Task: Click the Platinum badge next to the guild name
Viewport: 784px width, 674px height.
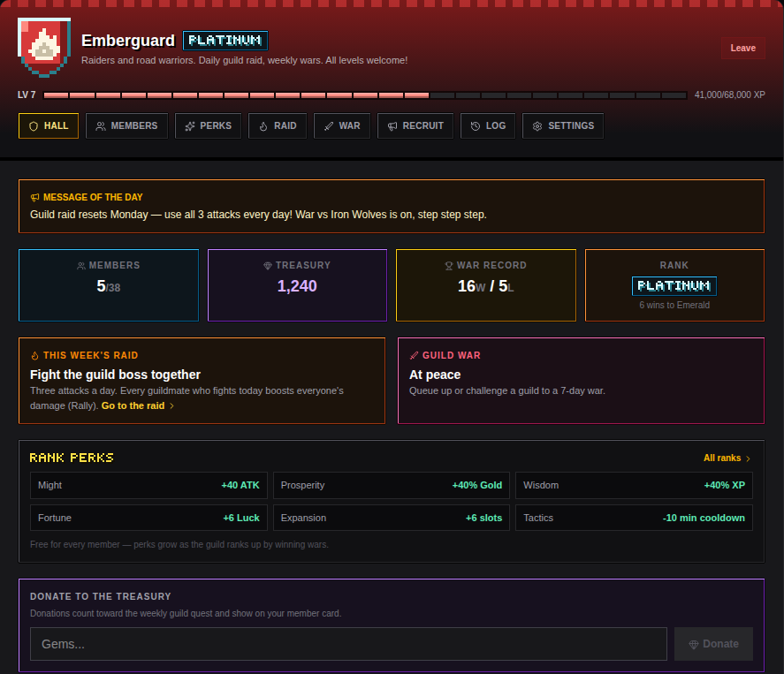Action: (x=225, y=41)
